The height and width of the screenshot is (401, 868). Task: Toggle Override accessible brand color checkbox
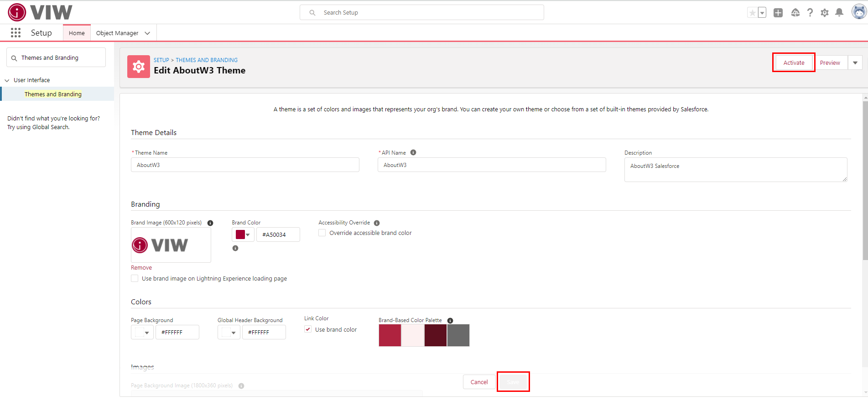(x=322, y=233)
